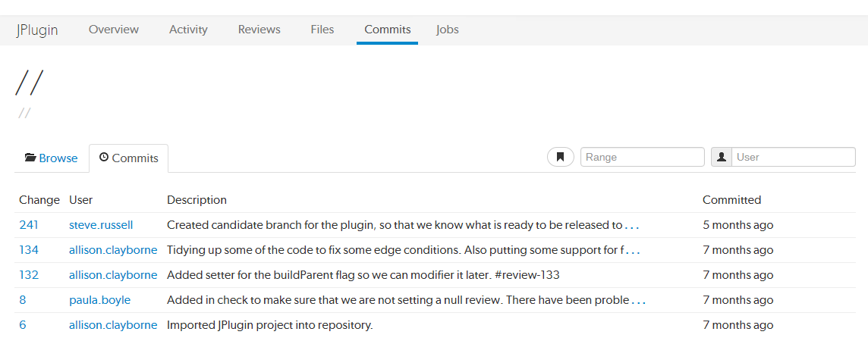Click the user silhouette icon beside User field

point(722,157)
